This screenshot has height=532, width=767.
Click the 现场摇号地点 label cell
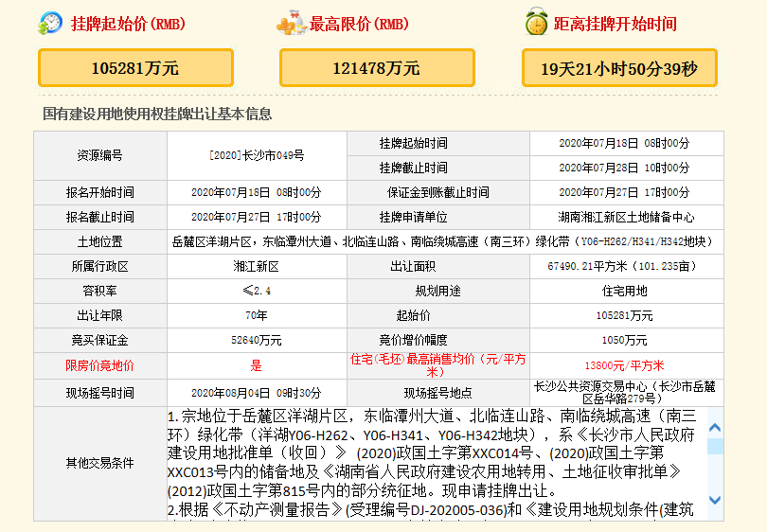click(x=438, y=393)
